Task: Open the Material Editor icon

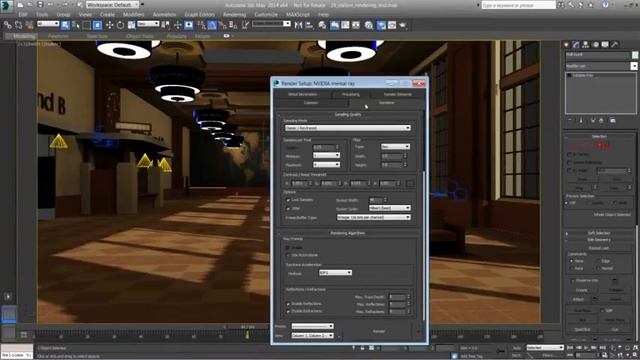Action: click(369, 25)
